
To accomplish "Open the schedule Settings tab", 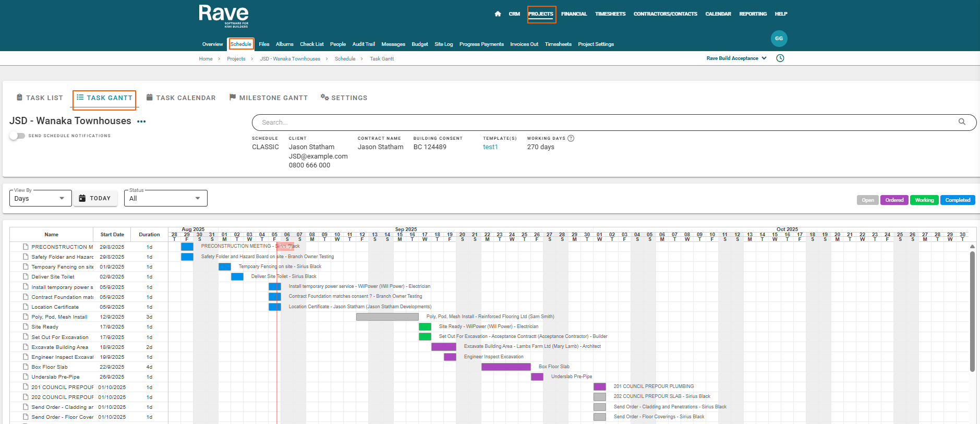I will point(344,98).
